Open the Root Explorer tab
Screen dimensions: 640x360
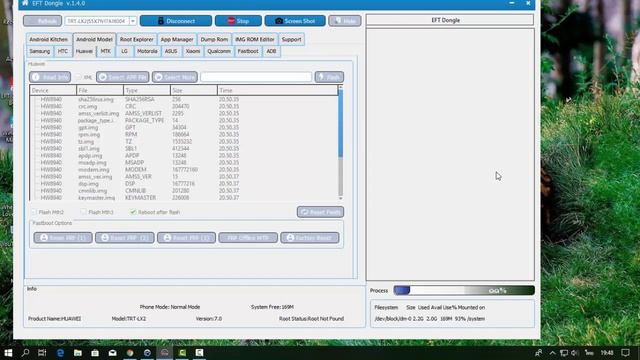pyautogui.click(x=136, y=40)
